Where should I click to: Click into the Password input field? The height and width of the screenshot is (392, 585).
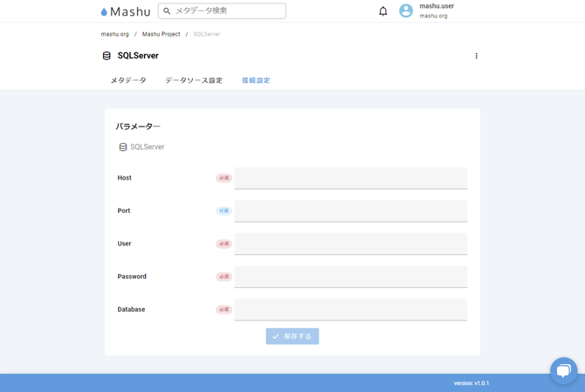(x=350, y=277)
